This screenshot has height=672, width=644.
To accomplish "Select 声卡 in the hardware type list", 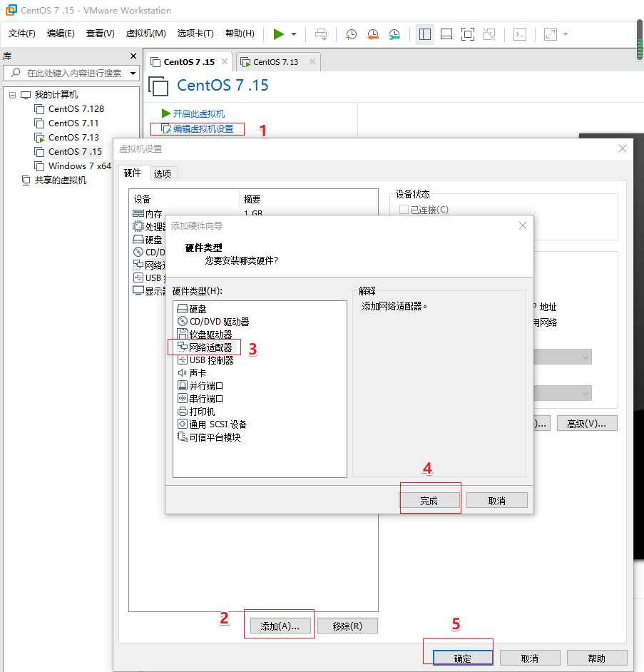I will point(198,372).
